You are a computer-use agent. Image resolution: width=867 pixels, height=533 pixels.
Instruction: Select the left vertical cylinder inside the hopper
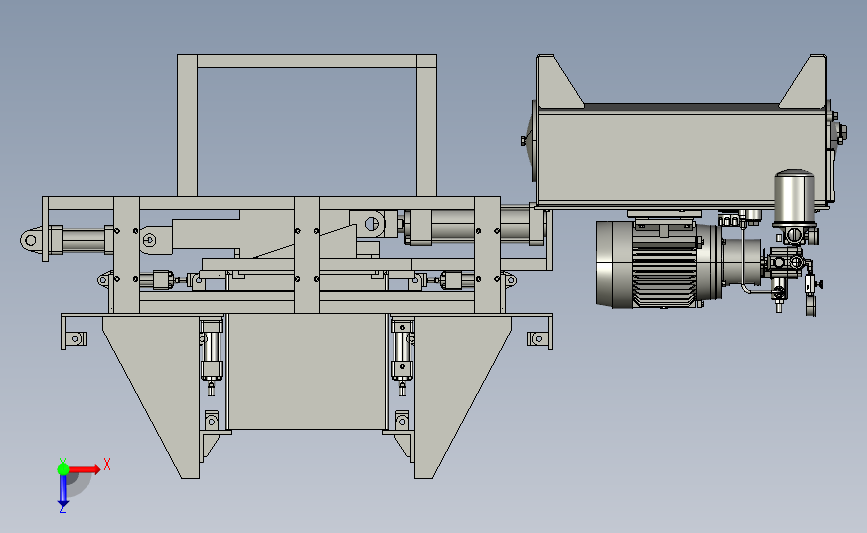point(211,352)
